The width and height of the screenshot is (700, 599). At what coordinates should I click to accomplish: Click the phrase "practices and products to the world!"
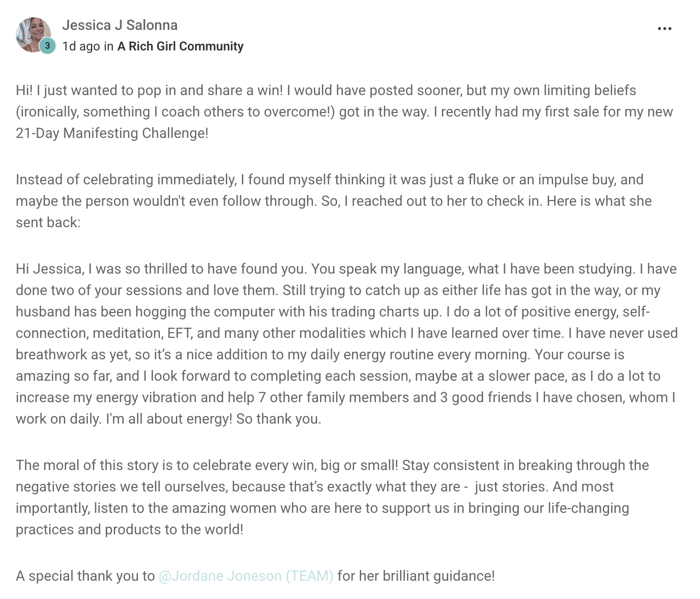tap(129, 529)
